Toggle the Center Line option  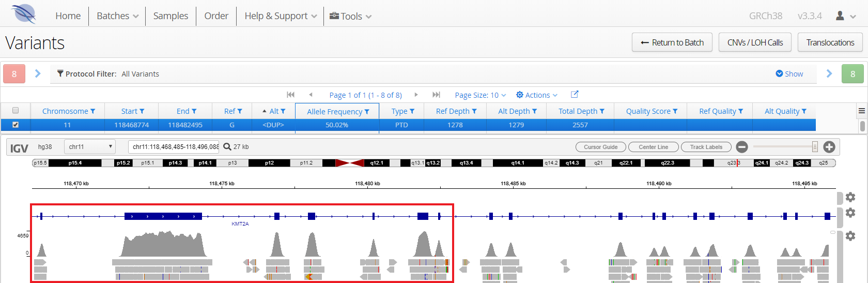click(654, 147)
